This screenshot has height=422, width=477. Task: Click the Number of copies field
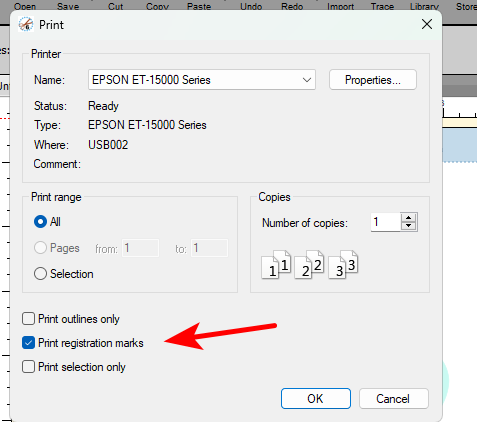click(x=386, y=222)
